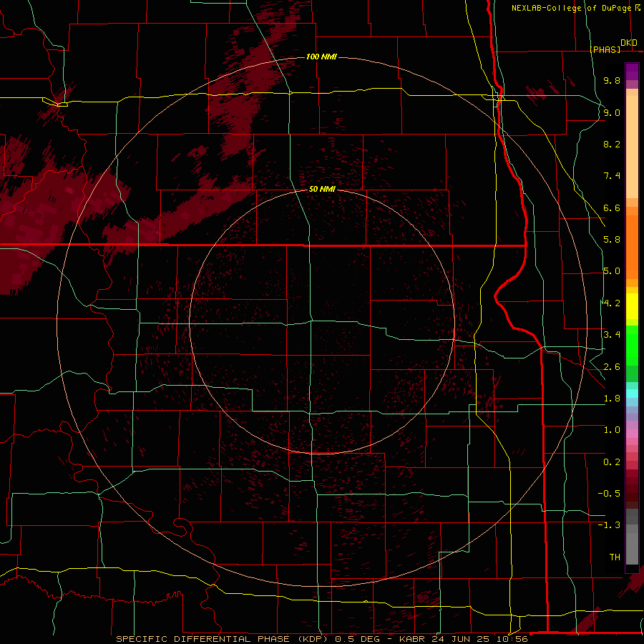Click the 0.2 scale value

(x=612, y=462)
